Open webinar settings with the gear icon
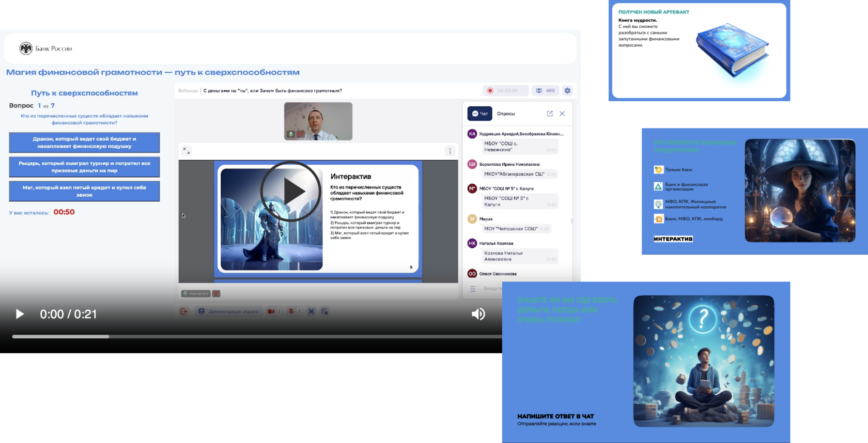This screenshot has width=868, height=443. (x=567, y=90)
